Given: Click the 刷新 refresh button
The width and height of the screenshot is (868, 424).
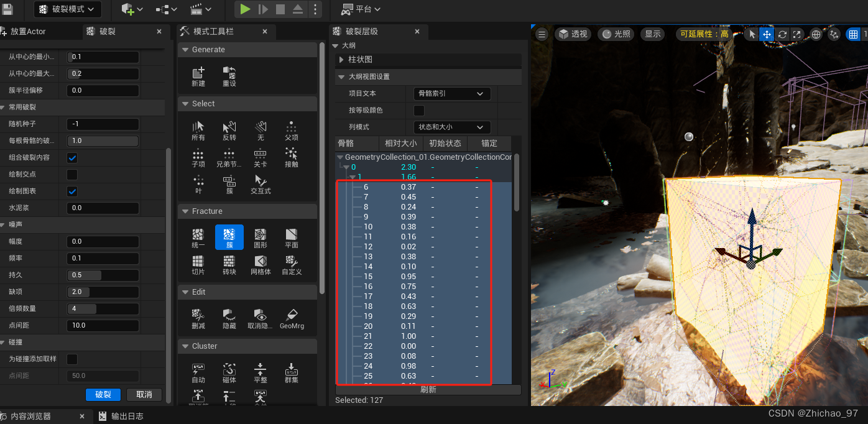Looking at the screenshot, I should coord(428,390).
